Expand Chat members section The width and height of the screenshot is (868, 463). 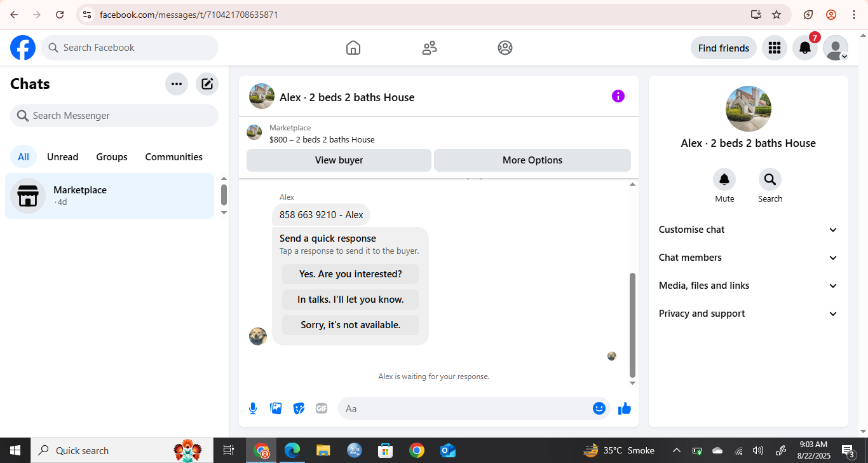tap(749, 258)
